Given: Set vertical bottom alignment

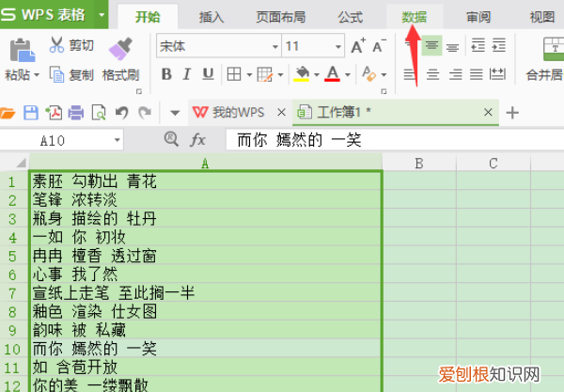Looking at the screenshot, I should click(x=452, y=47).
